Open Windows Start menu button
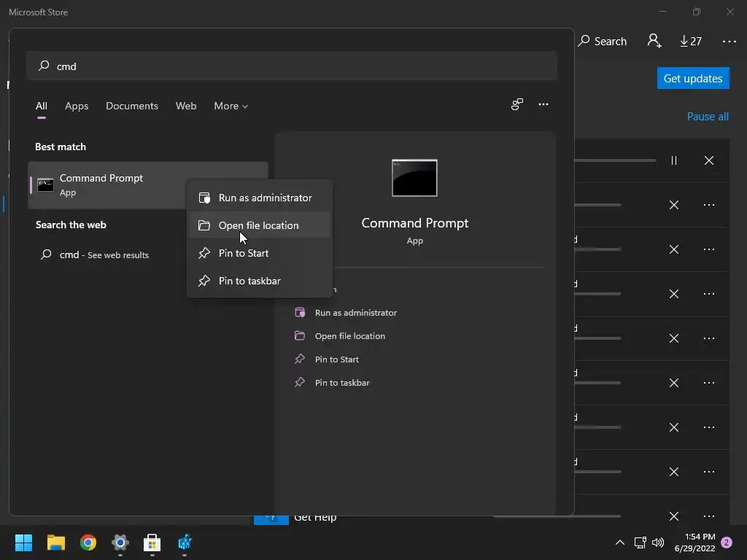This screenshot has width=747, height=560. coord(23,542)
